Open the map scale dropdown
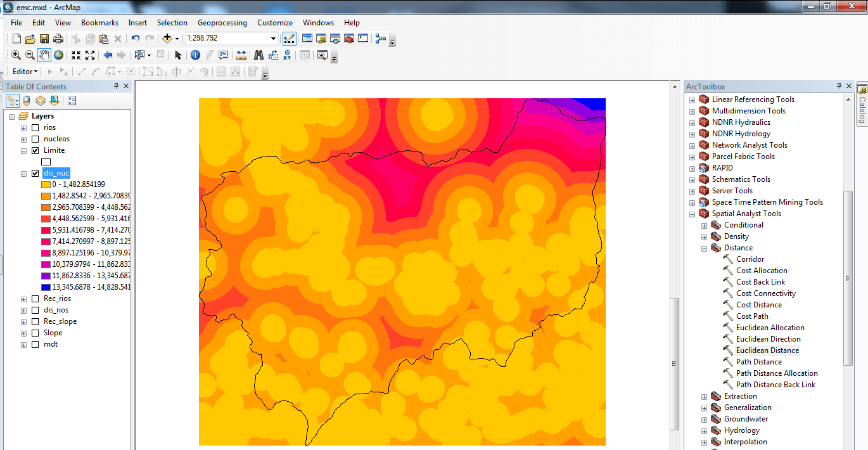 click(x=274, y=39)
